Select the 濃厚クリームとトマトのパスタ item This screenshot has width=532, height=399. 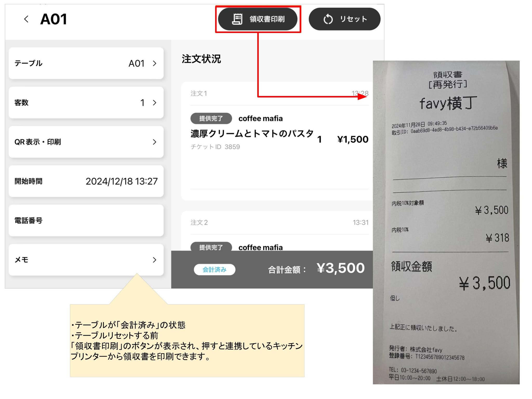tap(252, 134)
